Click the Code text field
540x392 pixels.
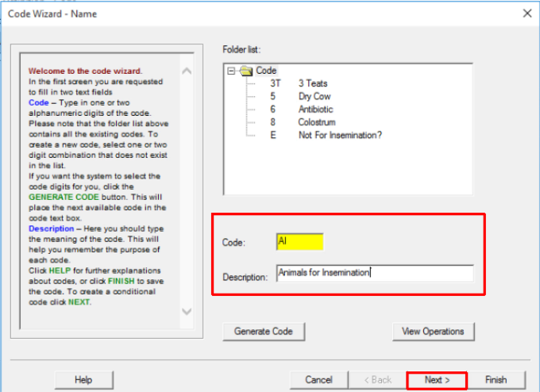tap(299, 241)
